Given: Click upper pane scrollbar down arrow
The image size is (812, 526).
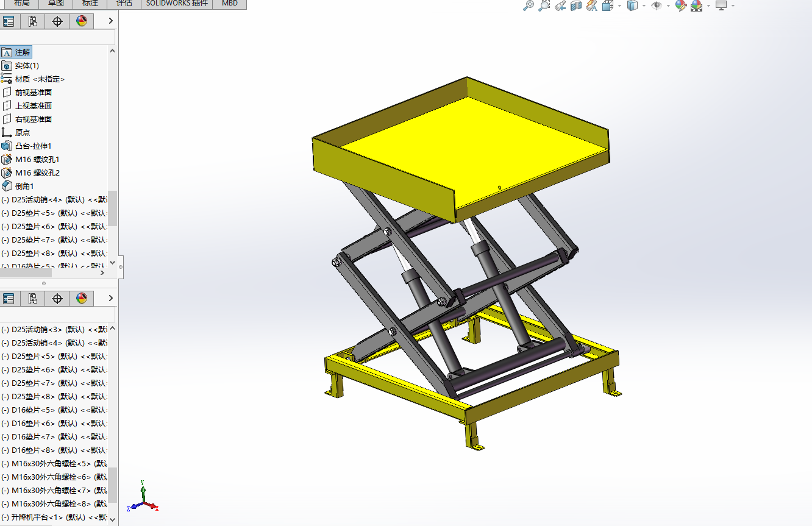Looking at the screenshot, I should [112, 263].
